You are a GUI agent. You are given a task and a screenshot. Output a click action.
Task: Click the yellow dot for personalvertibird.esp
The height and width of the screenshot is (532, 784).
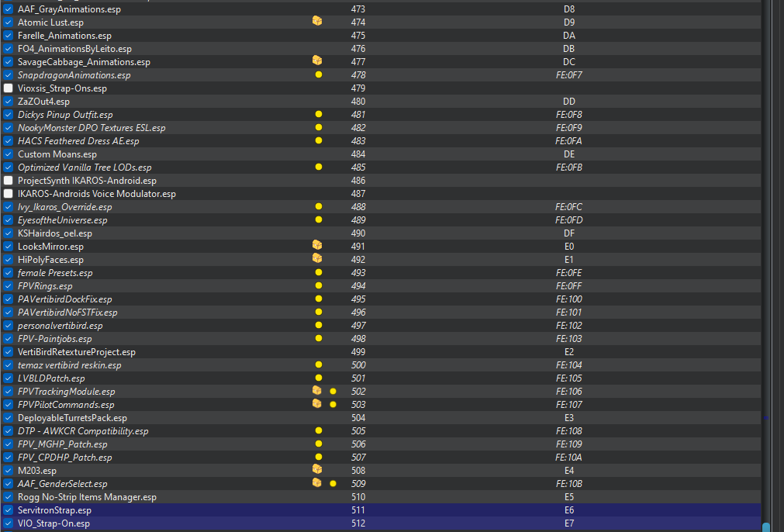pyautogui.click(x=319, y=326)
